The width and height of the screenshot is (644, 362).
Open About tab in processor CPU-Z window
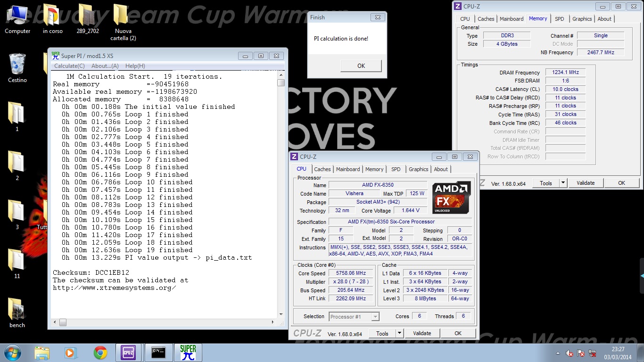(441, 169)
